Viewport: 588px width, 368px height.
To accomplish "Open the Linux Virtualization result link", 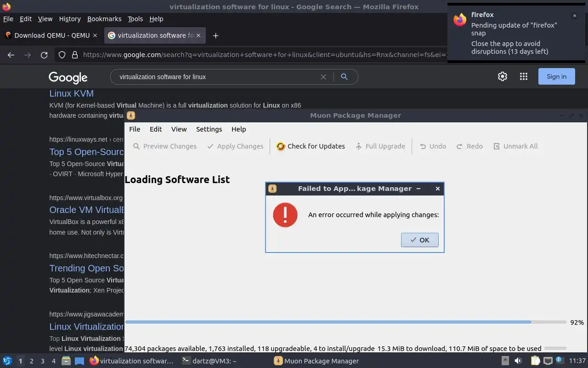I will click(87, 327).
